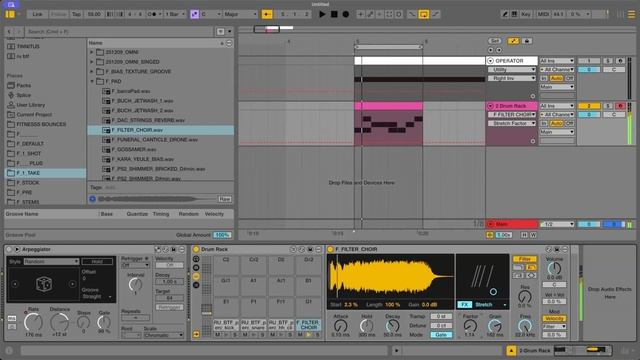Click the Gate mode button in sampler
The height and width of the screenshot is (360, 640).
click(x=441, y=335)
